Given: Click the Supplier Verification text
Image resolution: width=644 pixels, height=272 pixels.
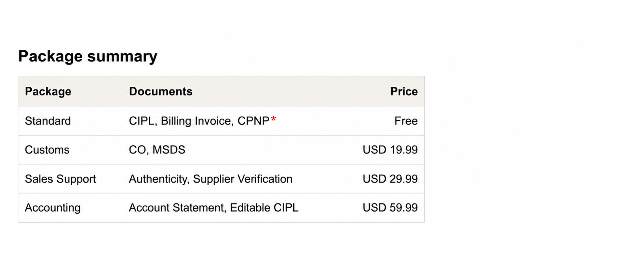Looking at the screenshot, I should 243,179.
